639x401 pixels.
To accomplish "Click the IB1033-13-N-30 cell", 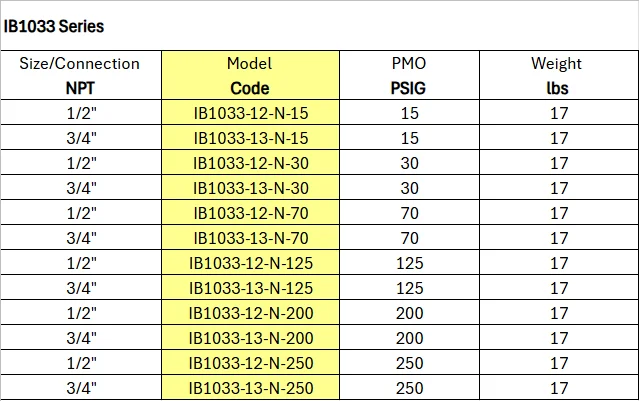I will [250, 188].
